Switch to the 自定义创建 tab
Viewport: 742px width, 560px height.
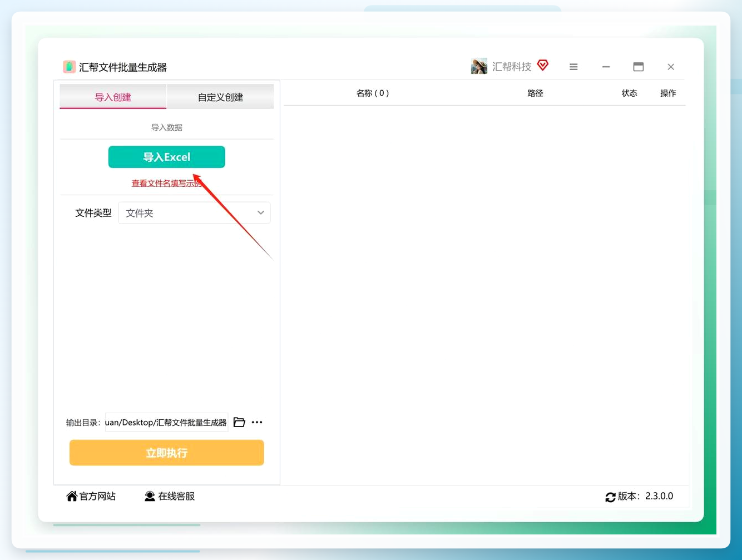click(220, 97)
